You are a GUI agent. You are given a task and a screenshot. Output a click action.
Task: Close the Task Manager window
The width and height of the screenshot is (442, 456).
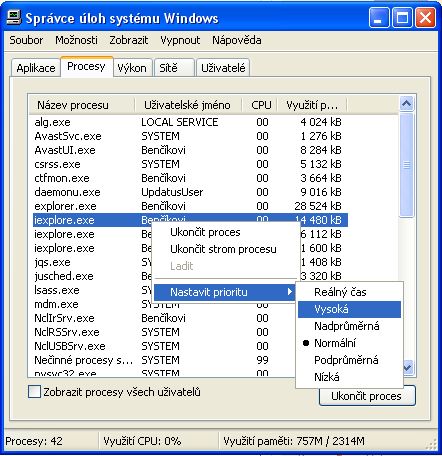point(425,17)
